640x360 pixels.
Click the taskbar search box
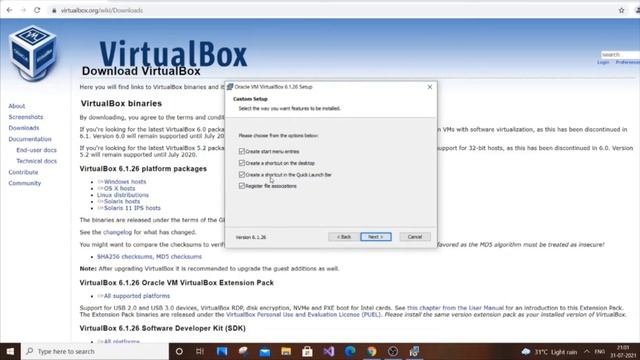95,351
